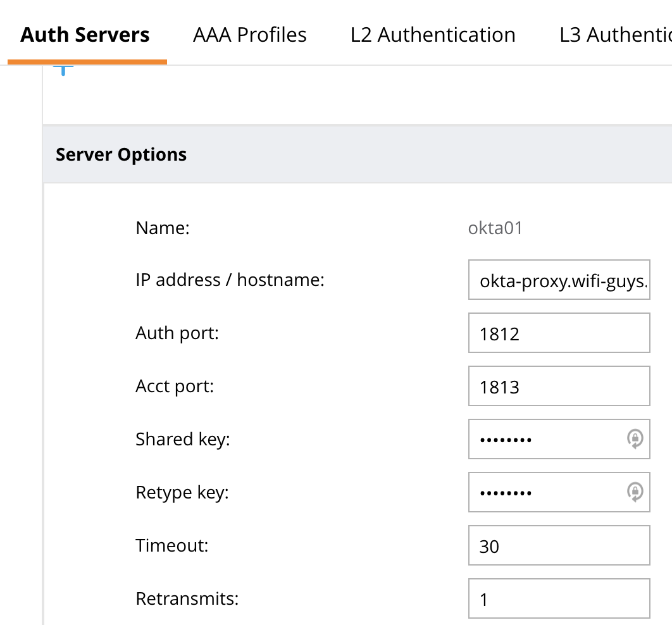Click the Shared key label

tap(182, 439)
